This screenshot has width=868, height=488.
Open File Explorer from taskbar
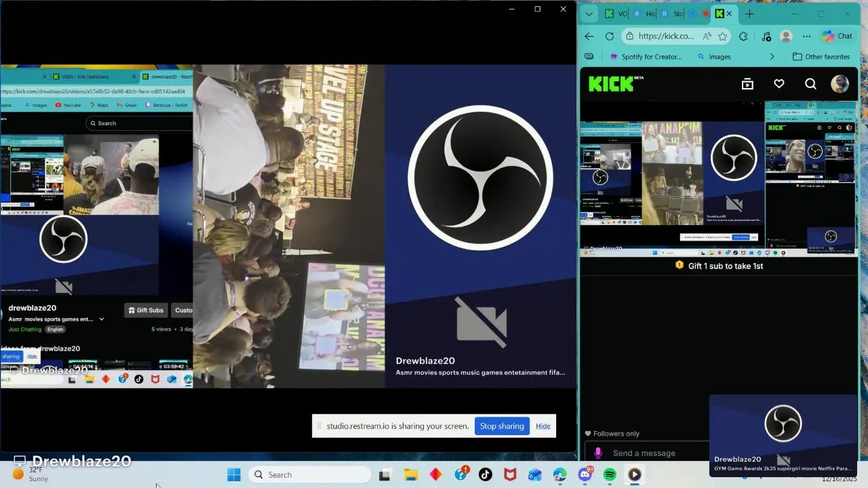point(410,475)
